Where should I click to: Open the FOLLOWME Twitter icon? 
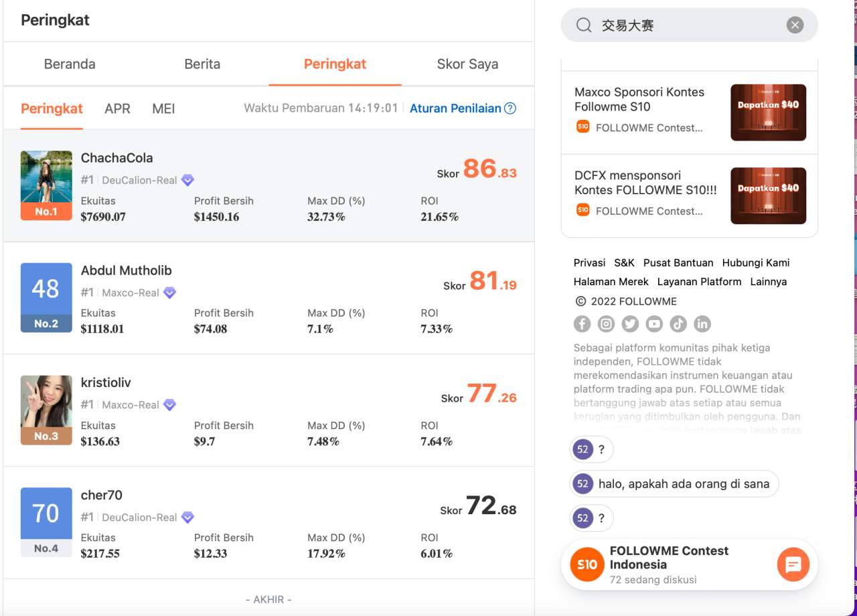pos(630,324)
